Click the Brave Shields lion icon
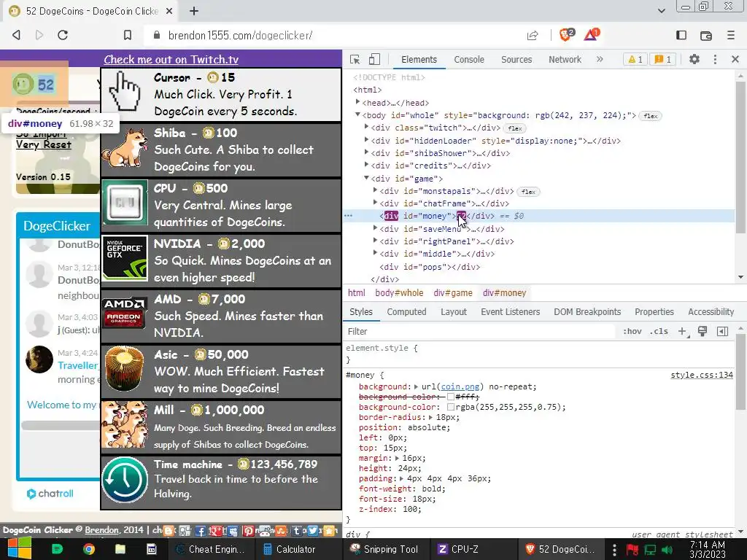The image size is (747, 560). pos(566,35)
